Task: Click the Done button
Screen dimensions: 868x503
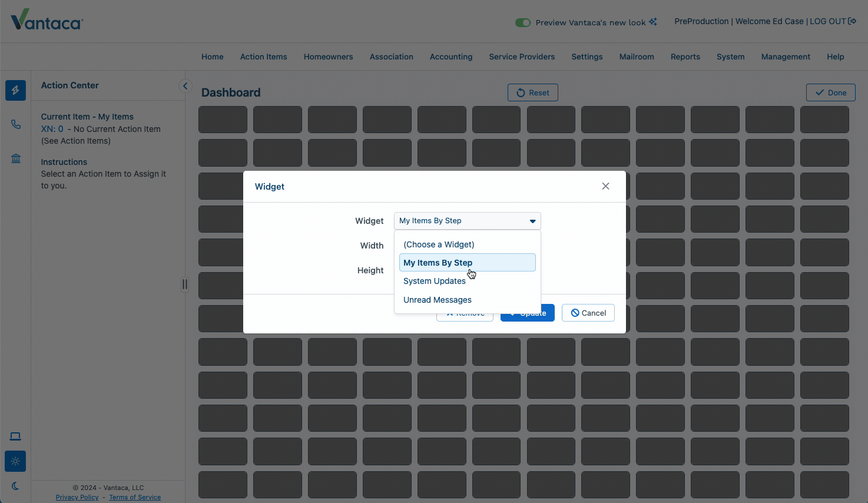Action: coord(831,92)
